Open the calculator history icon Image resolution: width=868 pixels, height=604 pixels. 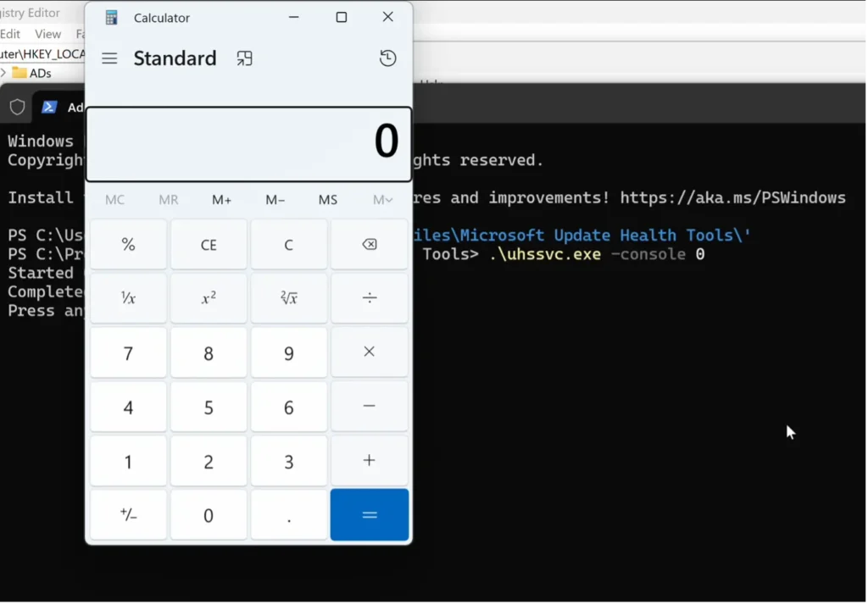387,58
